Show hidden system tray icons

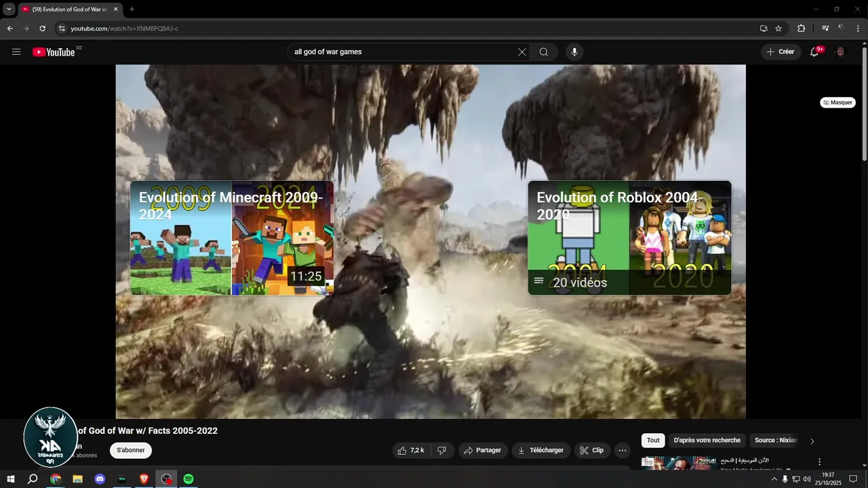coord(774,479)
